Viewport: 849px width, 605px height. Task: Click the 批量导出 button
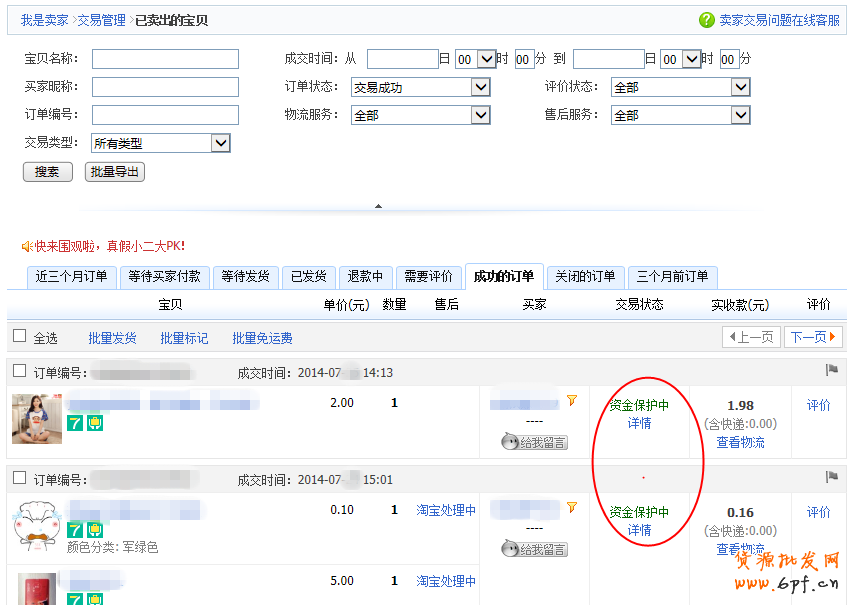click(115, 172)
